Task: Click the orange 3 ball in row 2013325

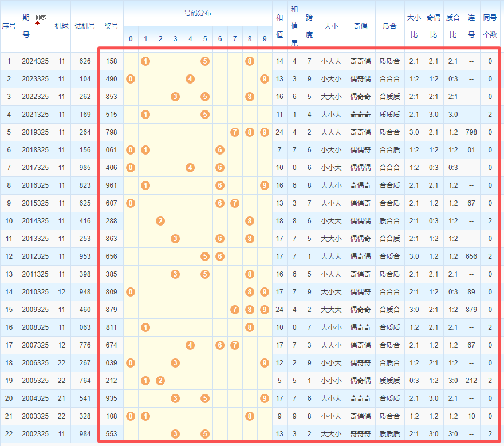Action: pos(175,239)
